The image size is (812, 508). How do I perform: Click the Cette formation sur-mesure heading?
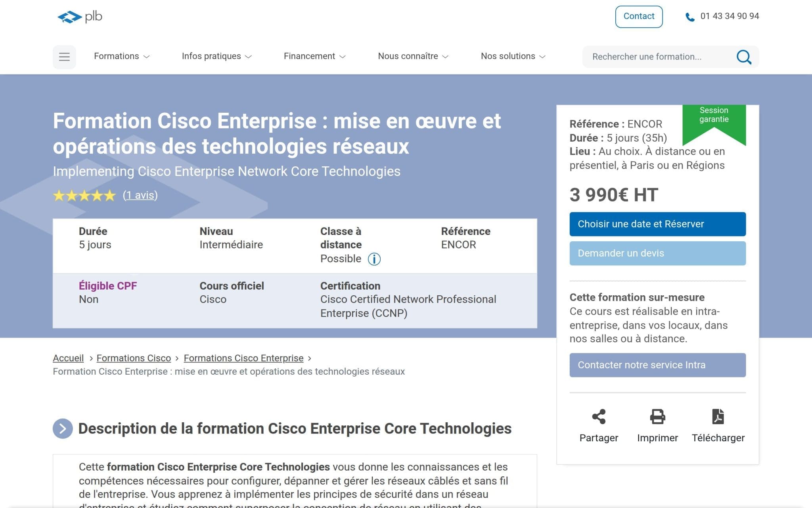click(x=637, y=298)
